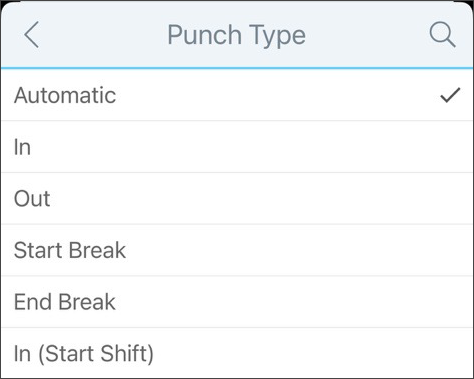Pick End Break from the list

coord(237,302)
